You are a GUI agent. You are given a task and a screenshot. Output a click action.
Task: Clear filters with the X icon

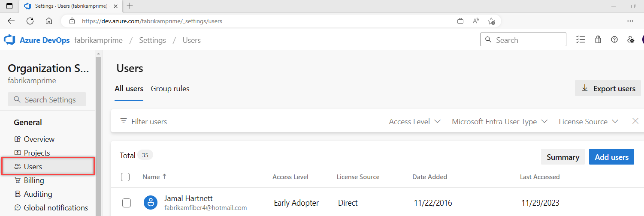tap(635, 121)
